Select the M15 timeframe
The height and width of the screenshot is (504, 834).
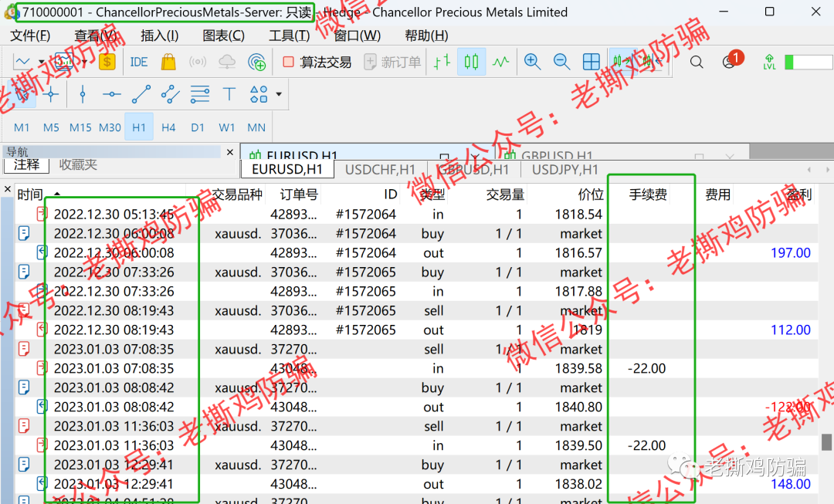80,127
